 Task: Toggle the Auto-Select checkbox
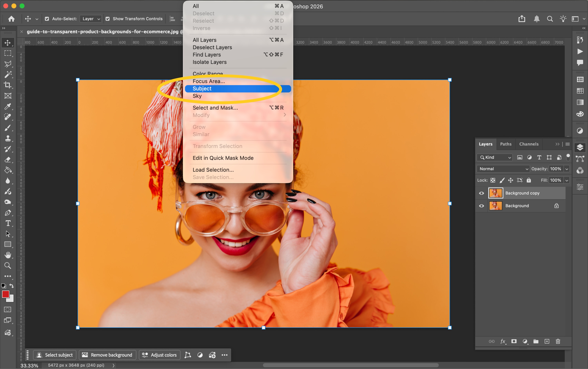click(47, 19)
